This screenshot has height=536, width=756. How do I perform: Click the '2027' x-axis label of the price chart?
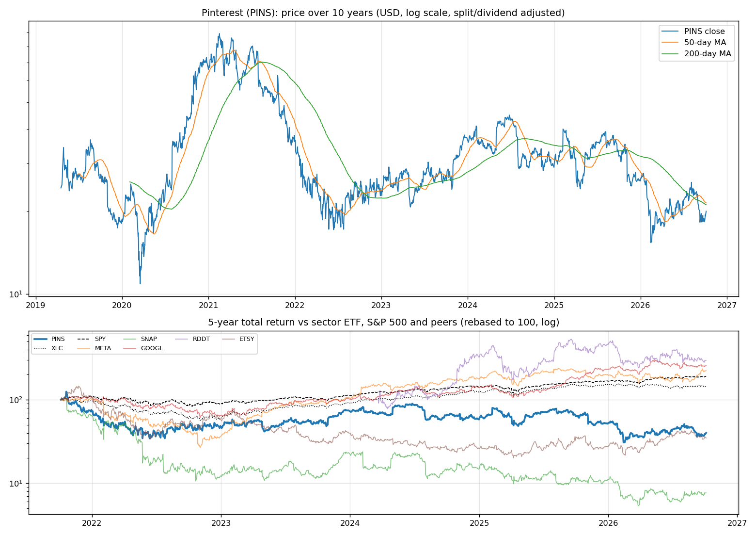click(727, 305)
